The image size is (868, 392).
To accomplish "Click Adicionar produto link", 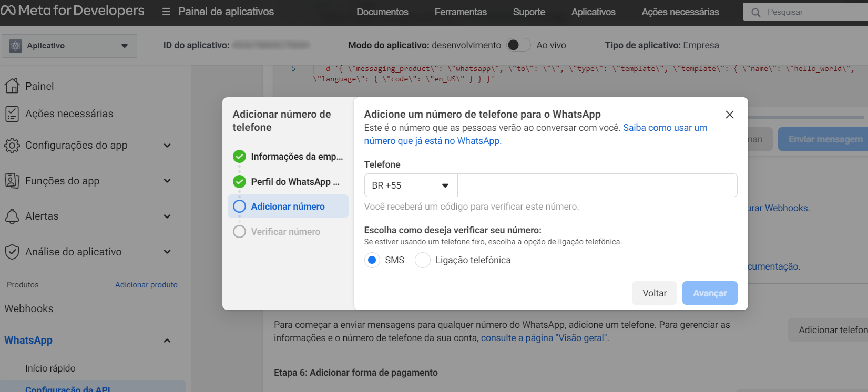I will pyautogui.click(x=146, y=285).
